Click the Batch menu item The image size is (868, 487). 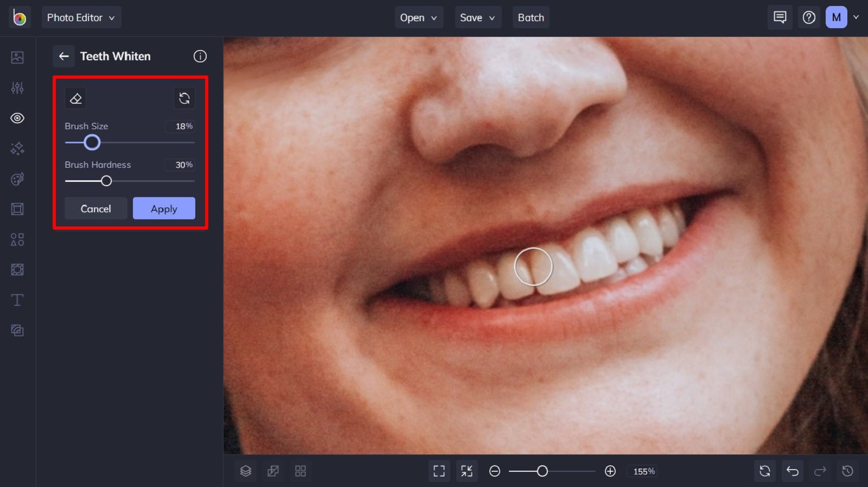tap(531, 17)
